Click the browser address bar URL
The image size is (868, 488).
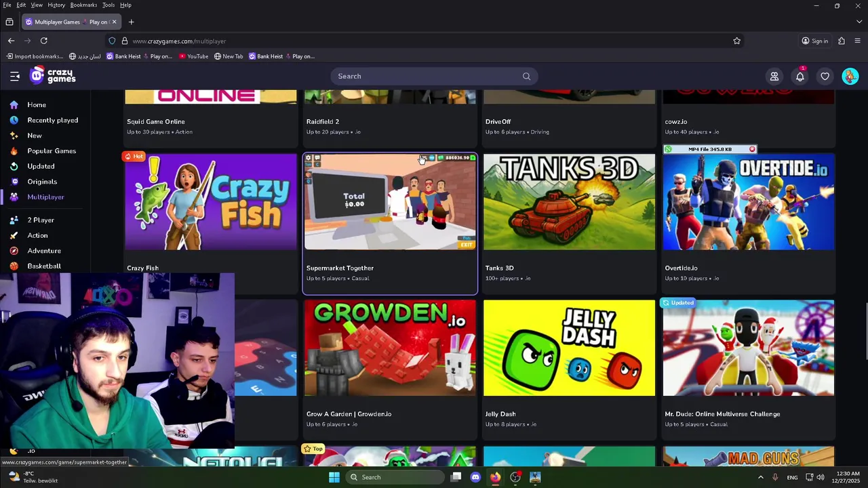(179, 41)
